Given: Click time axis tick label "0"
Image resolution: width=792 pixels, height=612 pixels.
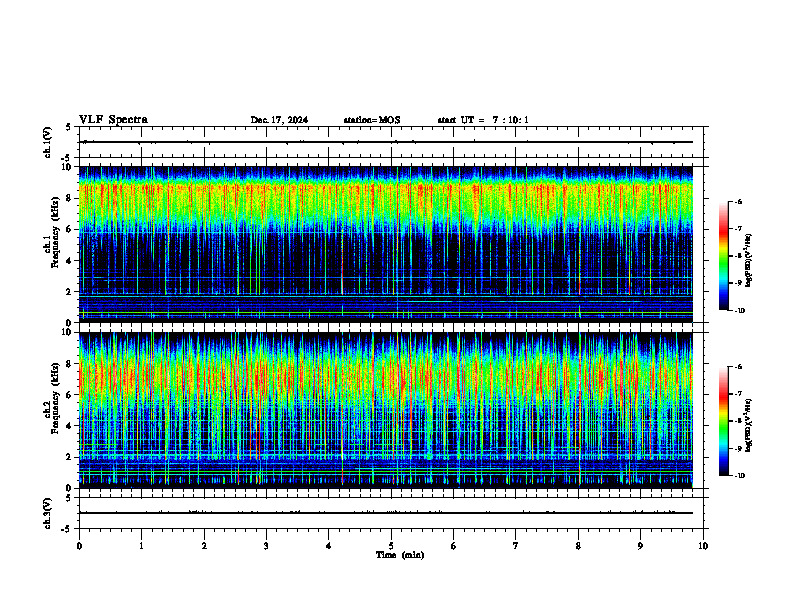Looking at the screenshot, I should 79,546.
